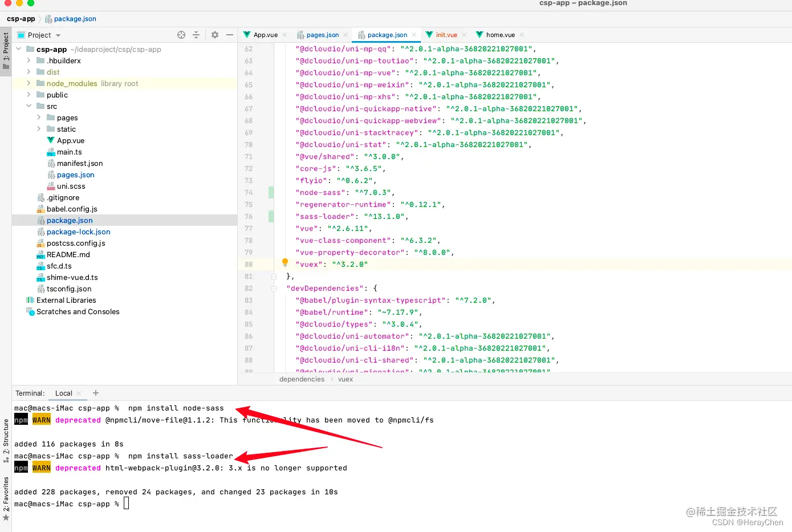792x532 pixels.
Task: Select uni.scss file
Action: click(71, 186)
